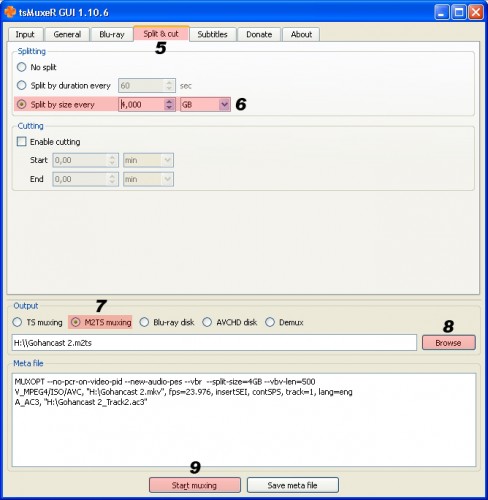Increase the split duration with up arrow

point(169,82)
